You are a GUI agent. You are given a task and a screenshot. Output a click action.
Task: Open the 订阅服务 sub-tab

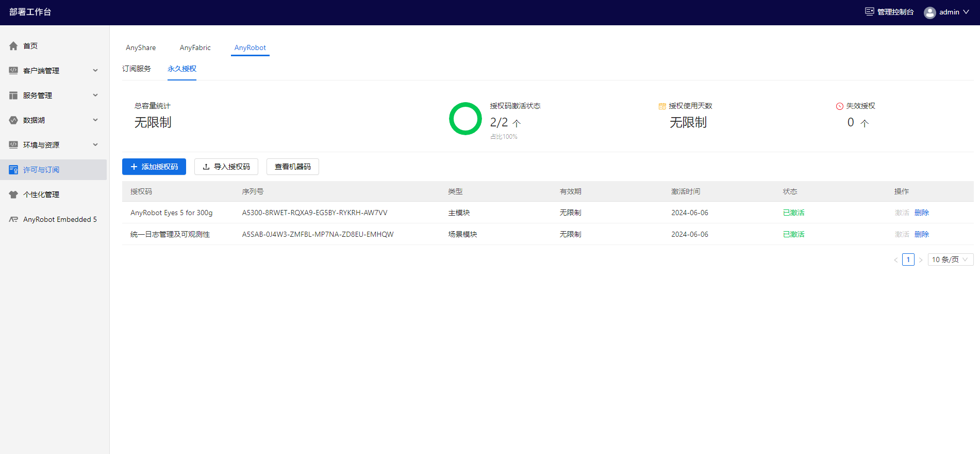pyautogui.click(x=137, y=69)
